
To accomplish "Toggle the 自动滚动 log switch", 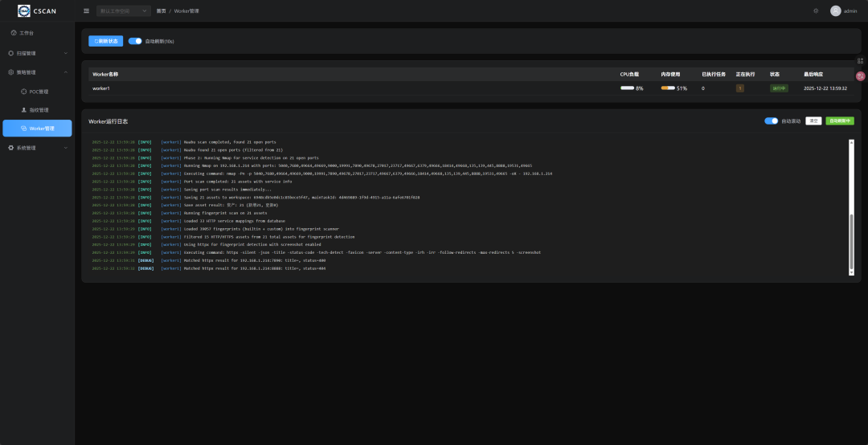I will (771, 120).
